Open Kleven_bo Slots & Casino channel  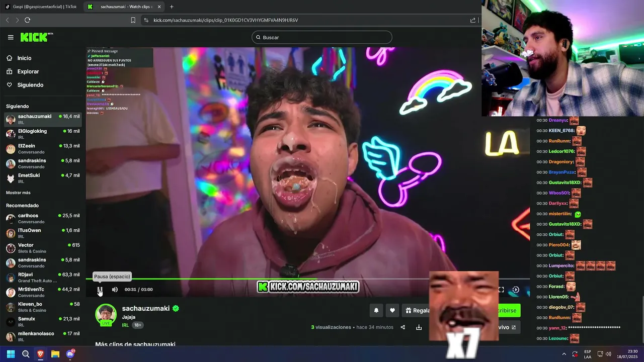43,307
